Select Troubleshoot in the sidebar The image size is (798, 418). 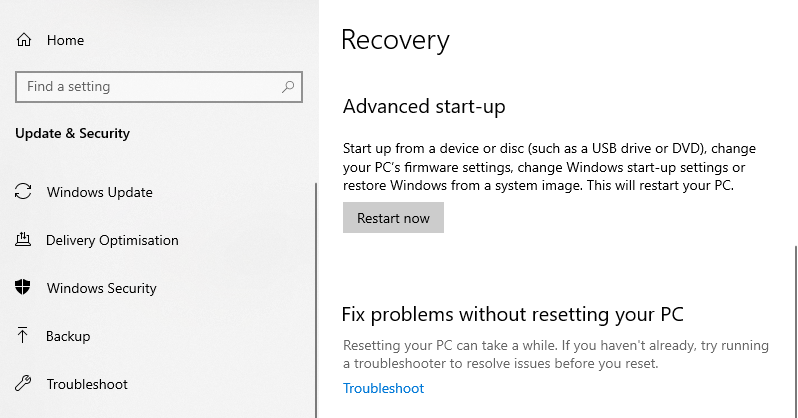coord(87,384)
